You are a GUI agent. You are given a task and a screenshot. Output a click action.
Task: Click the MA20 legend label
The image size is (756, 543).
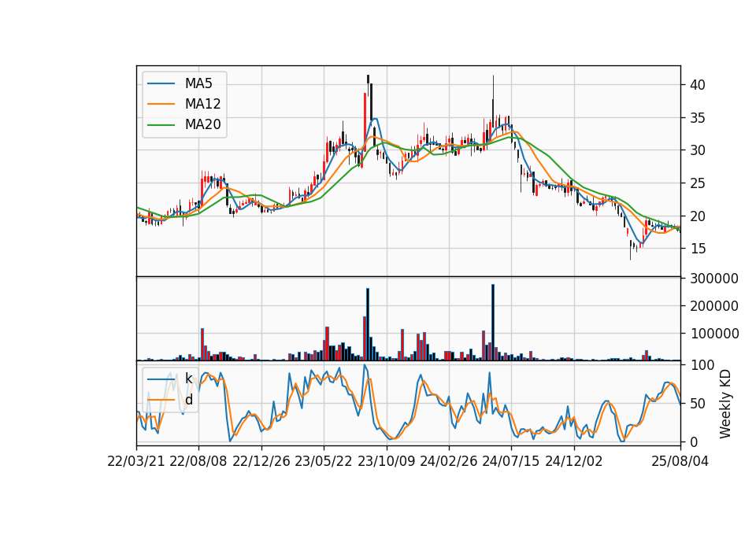click(x=202, y=124)
